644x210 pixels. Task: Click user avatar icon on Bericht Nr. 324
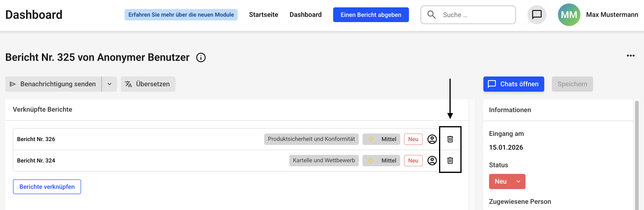tap(432, 160)
